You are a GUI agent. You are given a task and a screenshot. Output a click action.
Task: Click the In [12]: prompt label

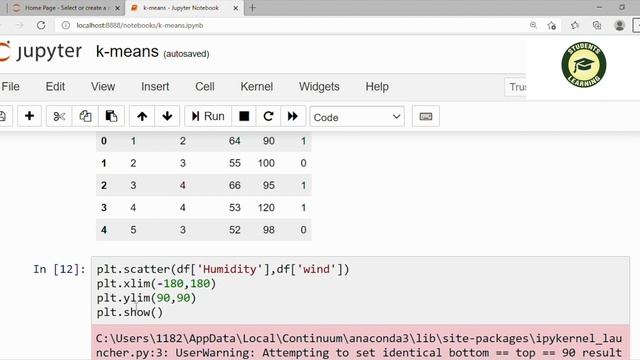60,269
